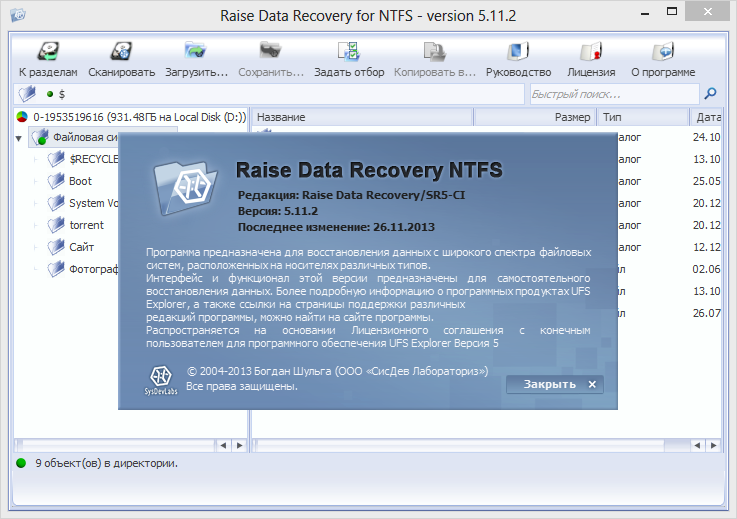This screenshot has width=737, height=519.
Task: Click the date cell 25.05 in file list
Action: click(x=706, y=181)
